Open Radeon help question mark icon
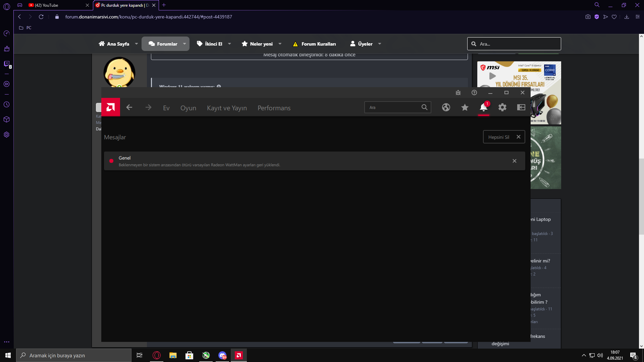The image size is (644, 362). coord(474,93)
